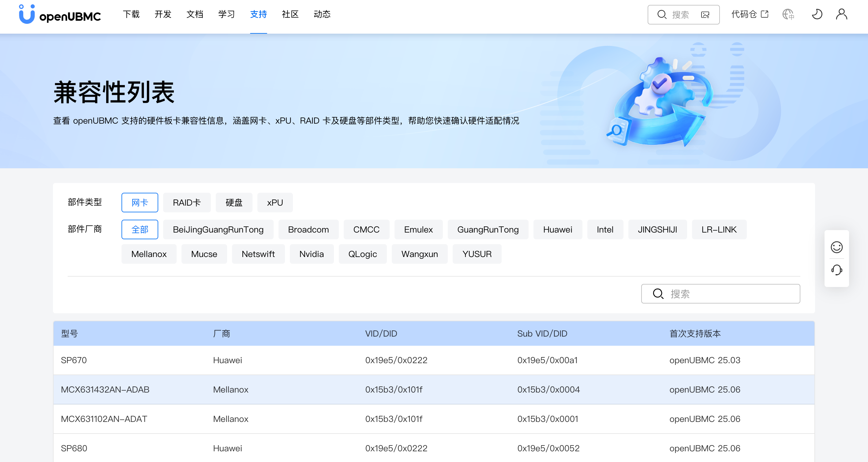The width and height of the screenshot is (868, 462).
Task: Filter by JINGSHIJI vendor
Action: tap(657, 229)
